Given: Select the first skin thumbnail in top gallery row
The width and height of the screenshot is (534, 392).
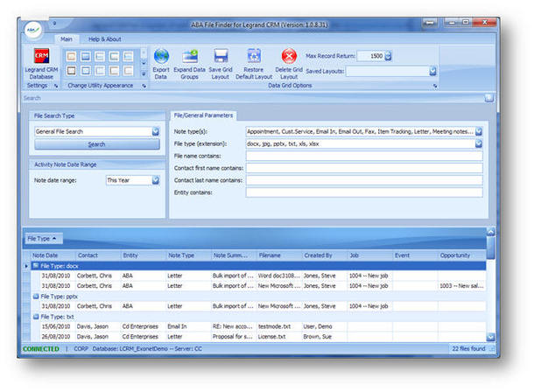Looking at the screenshot, I should (71, 56).
